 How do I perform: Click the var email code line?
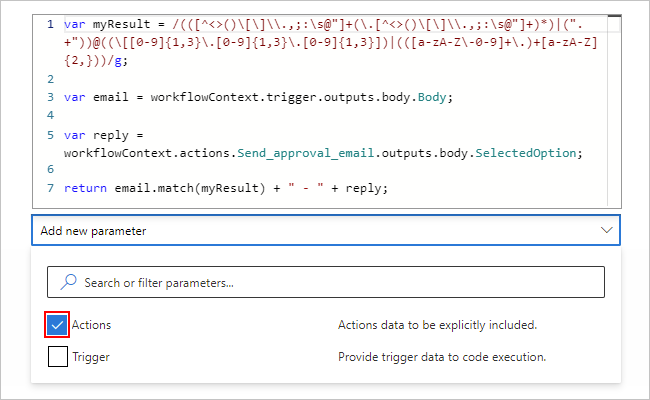click(x=258, y=97)
